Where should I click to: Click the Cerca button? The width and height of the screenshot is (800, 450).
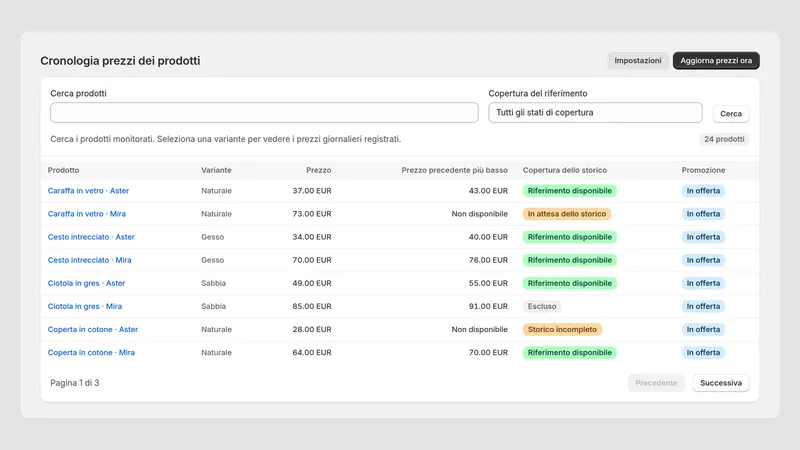731,114
